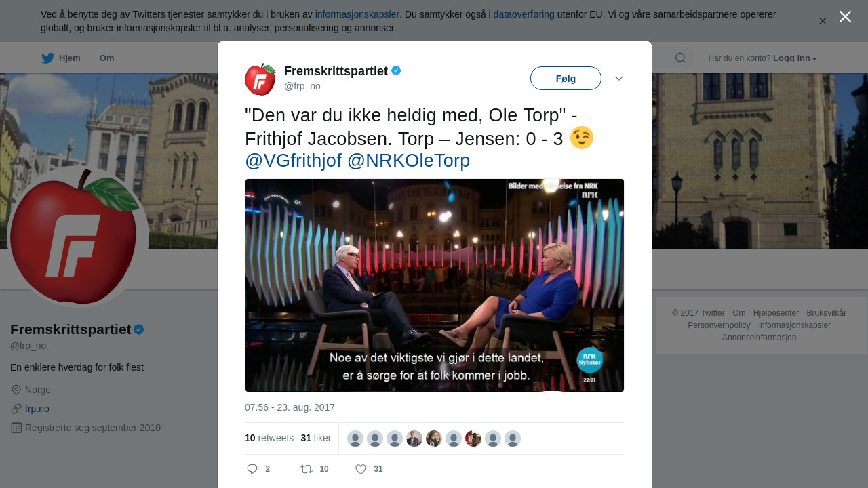Visit the frp.no website link
868x488 pixels.
37,409
